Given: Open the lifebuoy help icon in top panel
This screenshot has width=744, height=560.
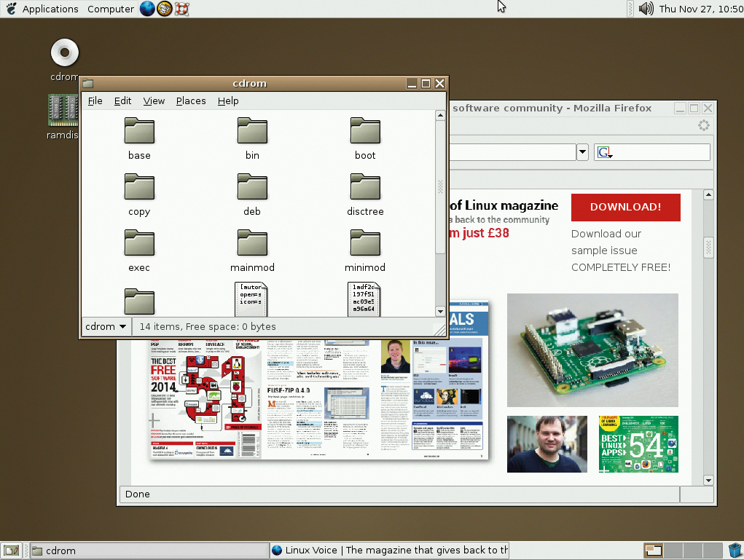Looking at the screenshot, I should (x=181, y=9).
